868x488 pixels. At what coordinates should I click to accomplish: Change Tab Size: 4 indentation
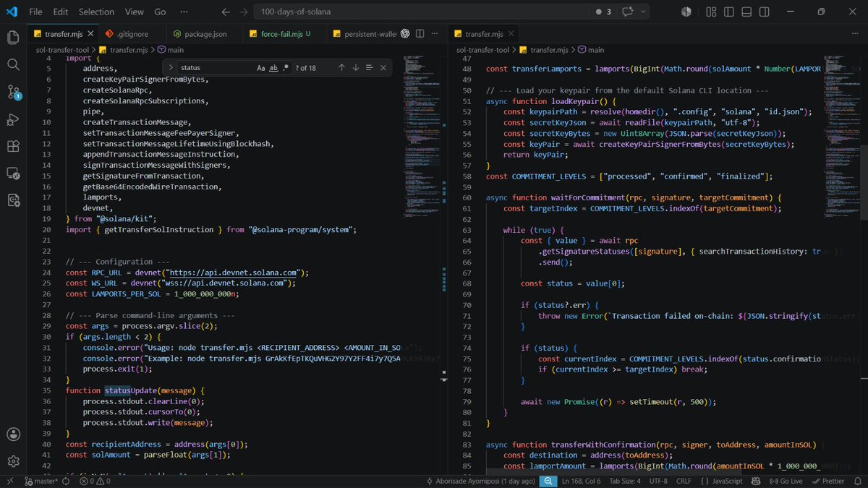point(624,481)
